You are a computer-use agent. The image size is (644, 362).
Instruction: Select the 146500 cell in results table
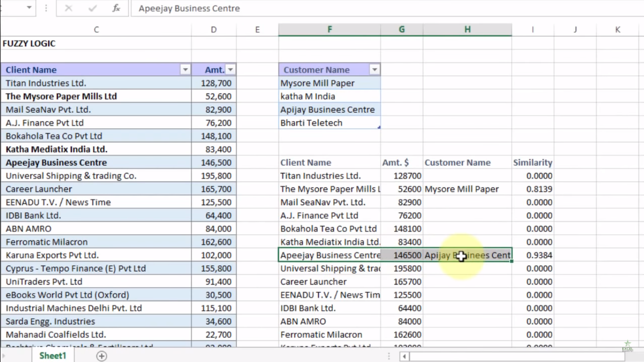pos(402,255)
